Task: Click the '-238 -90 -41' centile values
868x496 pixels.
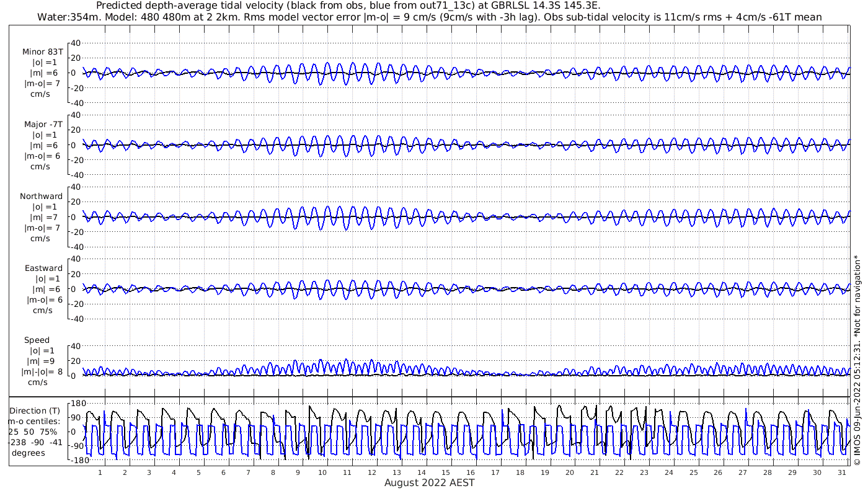Action: (x=34, y=443)
